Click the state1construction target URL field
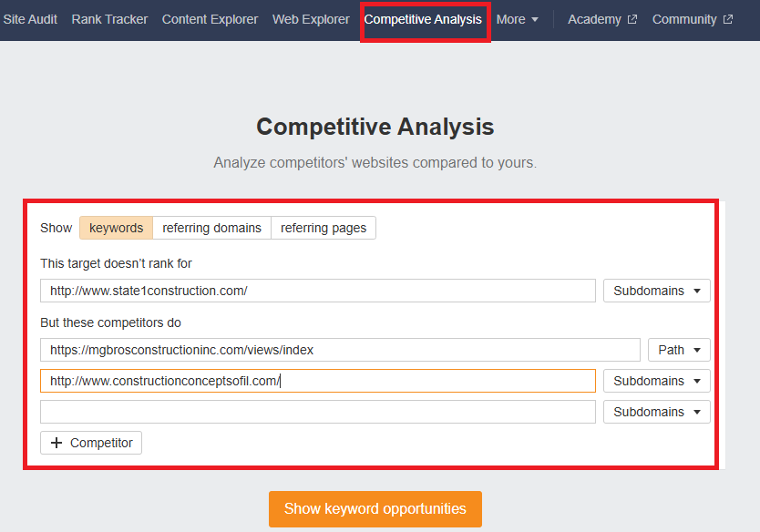Image resolution: width=760 pixels, height=532 pixels. click(x=317, y=291)
